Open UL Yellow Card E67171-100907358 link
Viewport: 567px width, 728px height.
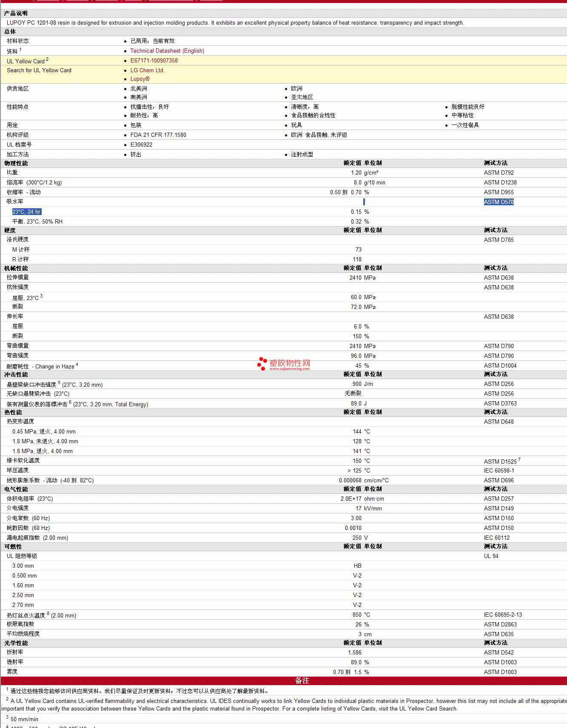(154, 60)
